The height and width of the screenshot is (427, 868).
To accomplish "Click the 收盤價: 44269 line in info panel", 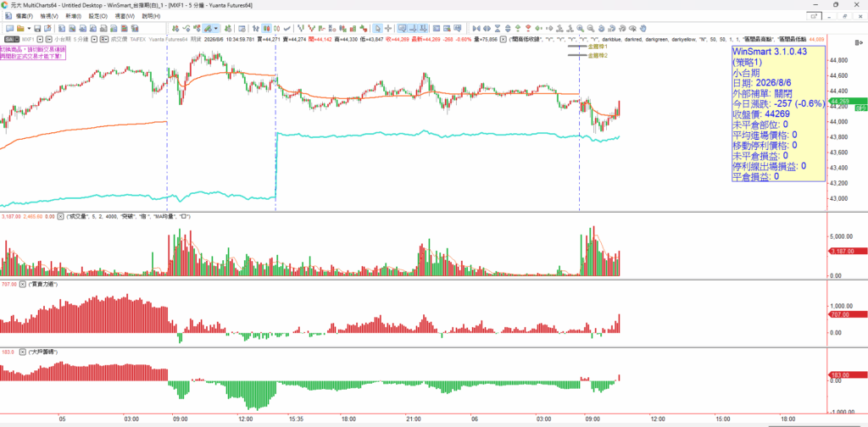I will point(761,114).
